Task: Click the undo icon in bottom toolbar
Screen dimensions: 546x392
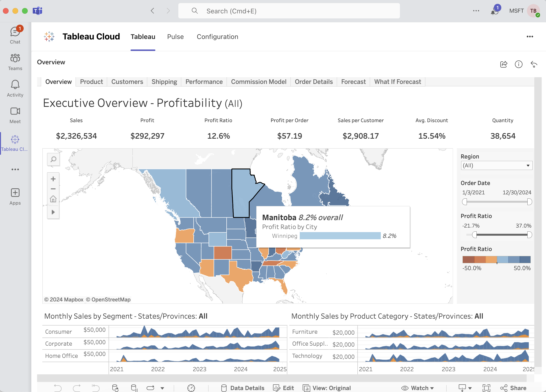Action: (x=58, y=388)
